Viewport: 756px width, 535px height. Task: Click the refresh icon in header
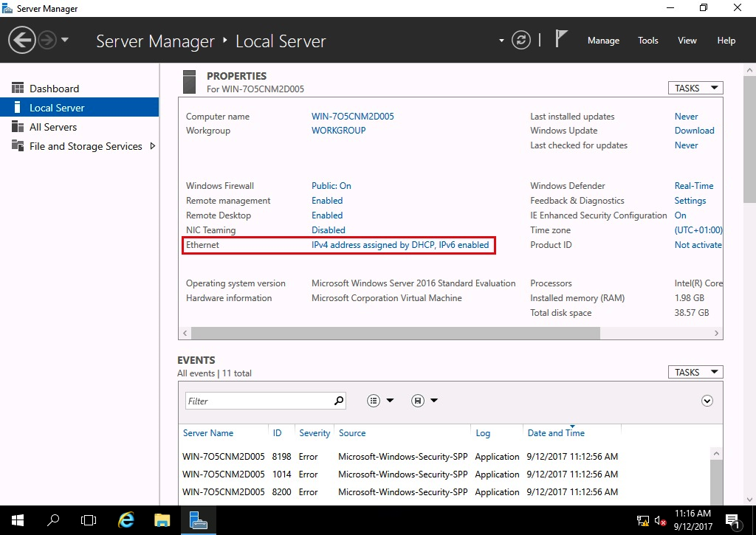pyautogui.click(x=521, y=40)
